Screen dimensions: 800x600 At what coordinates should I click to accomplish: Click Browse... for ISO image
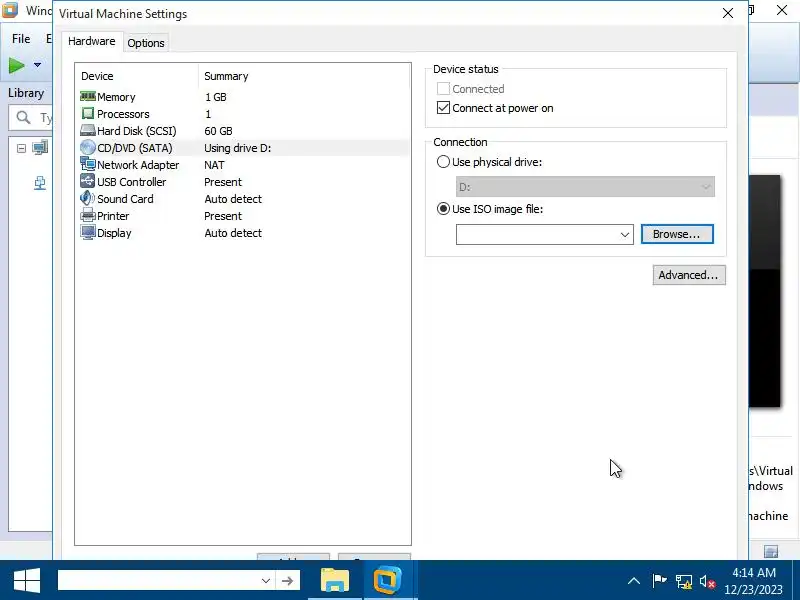tap(677, 234)
